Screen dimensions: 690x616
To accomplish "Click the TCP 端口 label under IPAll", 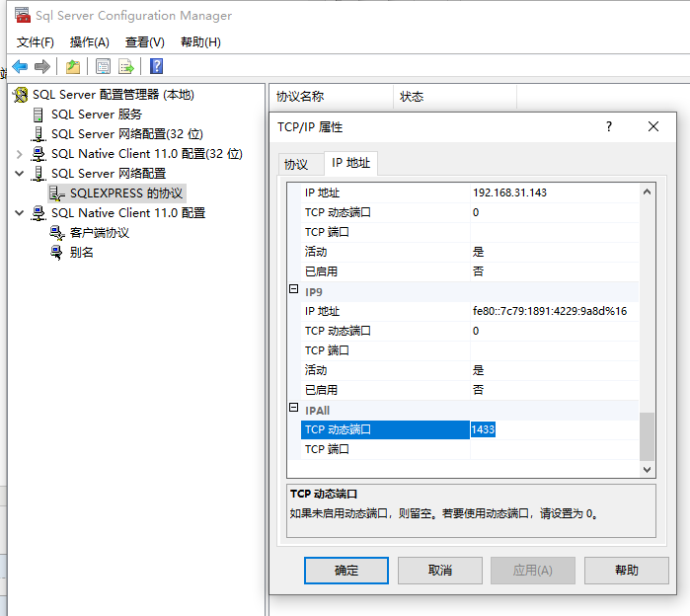I will (327, 449).
